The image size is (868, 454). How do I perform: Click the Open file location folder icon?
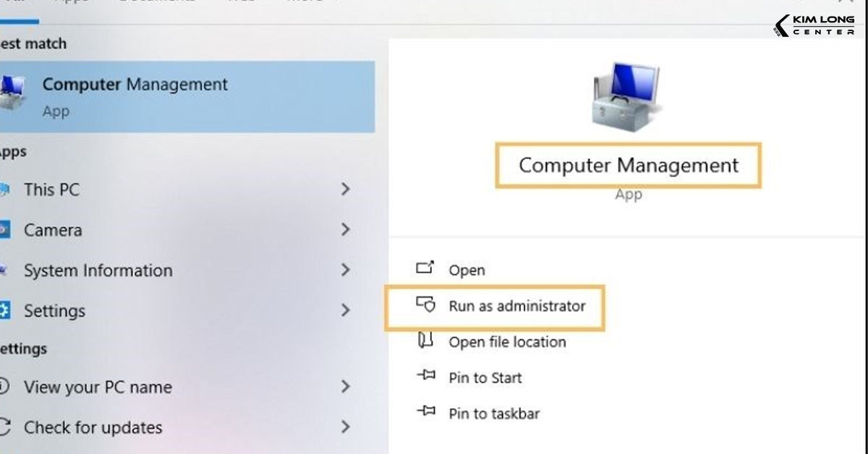425,341
